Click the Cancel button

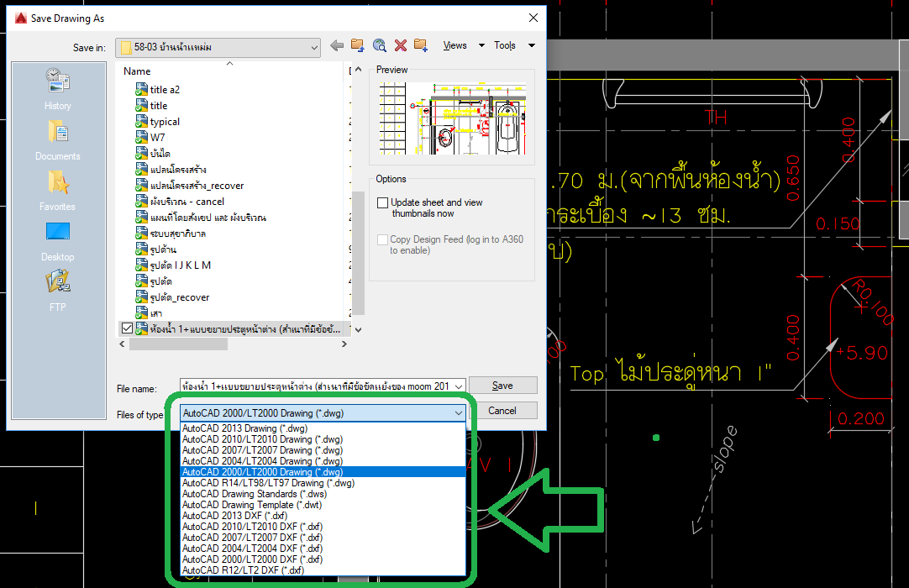(x=502, y=411)
